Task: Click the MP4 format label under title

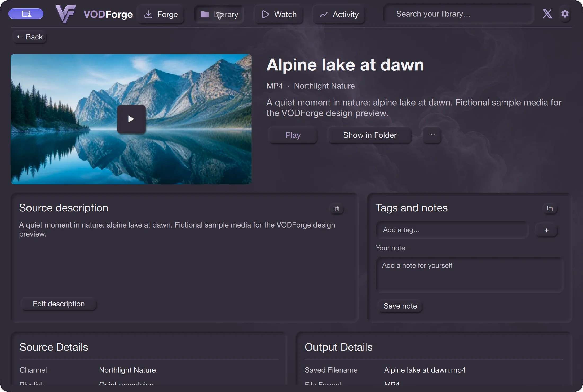Action: (x=275, y=86)
